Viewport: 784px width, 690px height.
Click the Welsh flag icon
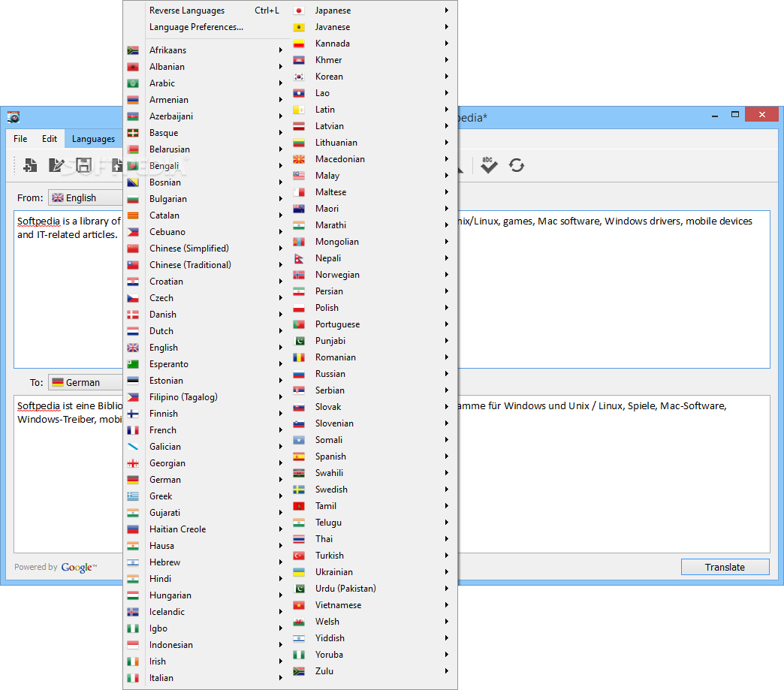click(299, 622)
